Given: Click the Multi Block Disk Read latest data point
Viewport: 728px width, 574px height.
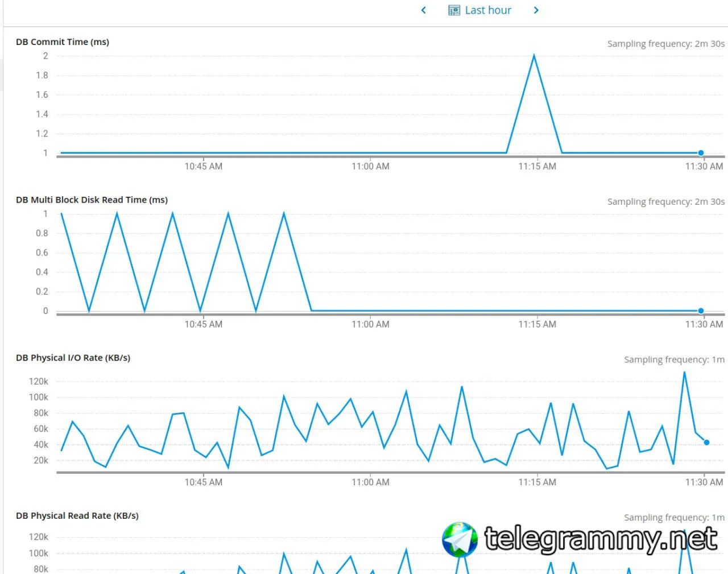Looking at the screenshot, I should tap(701, 311).
